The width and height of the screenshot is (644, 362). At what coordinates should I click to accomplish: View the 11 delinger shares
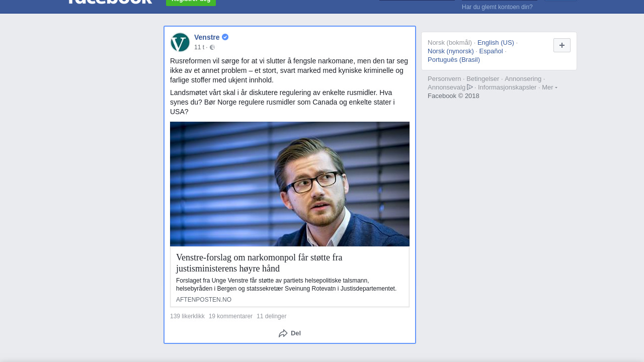tap(271, 316)
